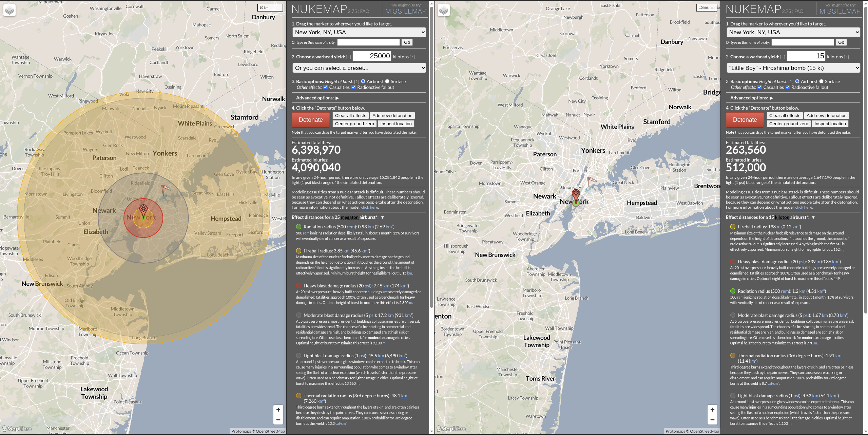The height and width of the screenshot is (435, 868).
Task: Click Radiation radius green swatch in right panel
Action: (733, 291)
